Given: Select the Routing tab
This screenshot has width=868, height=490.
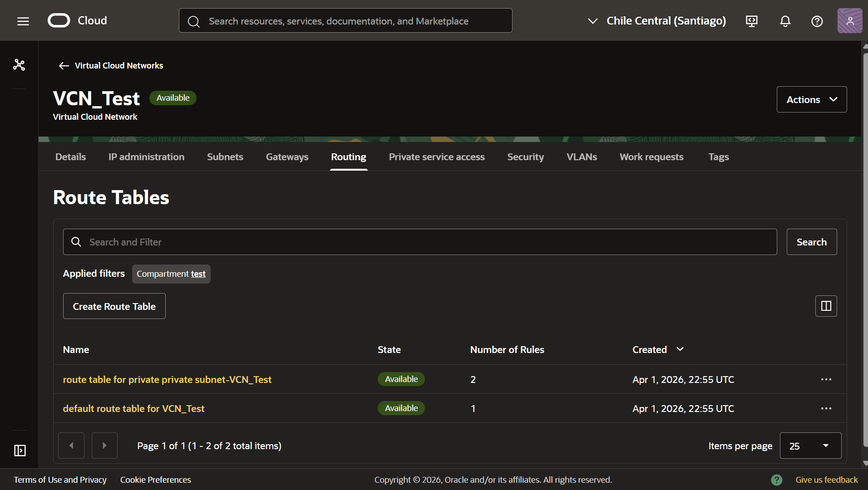Looking at the screenshot, I should coord(349,157).
